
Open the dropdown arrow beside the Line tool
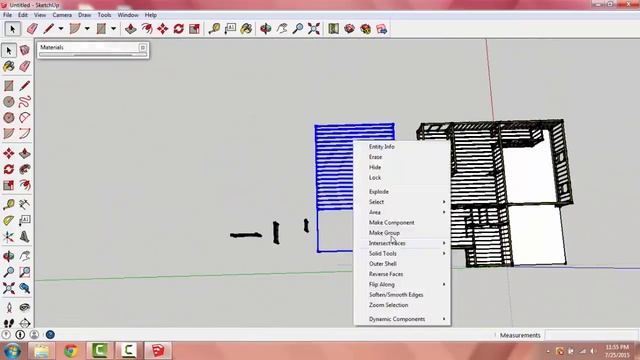click(61, 29)
